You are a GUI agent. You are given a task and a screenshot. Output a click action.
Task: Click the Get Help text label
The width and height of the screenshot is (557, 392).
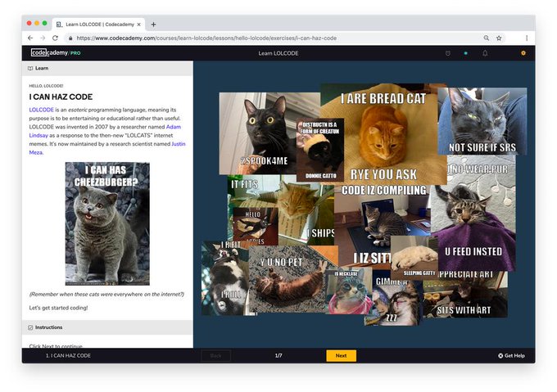point(514,356)
